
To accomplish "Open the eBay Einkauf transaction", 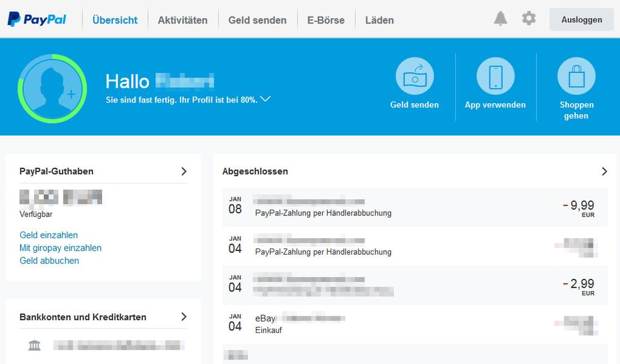I will [x=415, y=324].
